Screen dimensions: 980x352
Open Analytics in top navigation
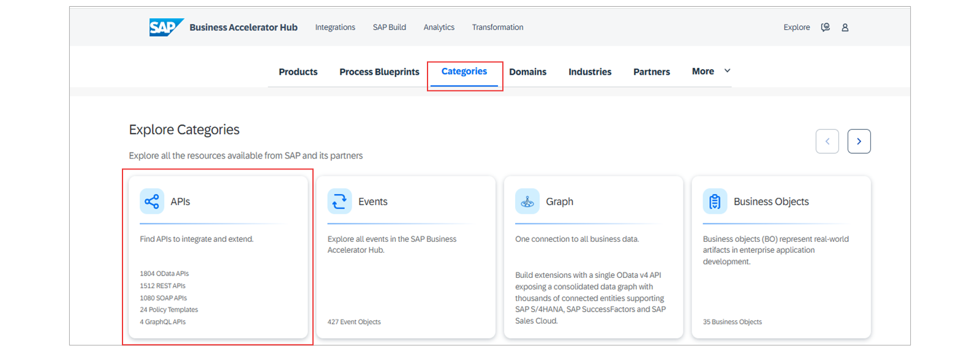pos(439,28)
